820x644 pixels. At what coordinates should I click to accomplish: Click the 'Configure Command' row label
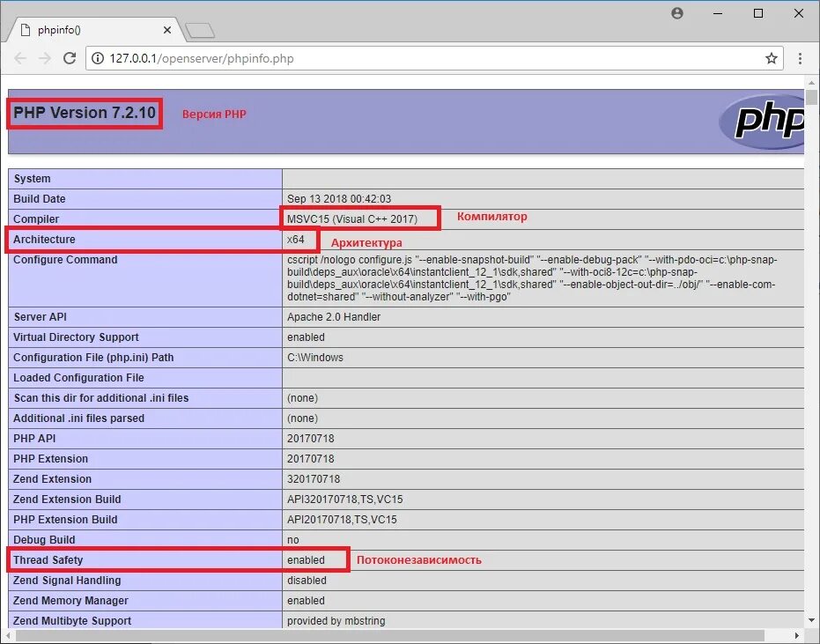pos(65,260)
